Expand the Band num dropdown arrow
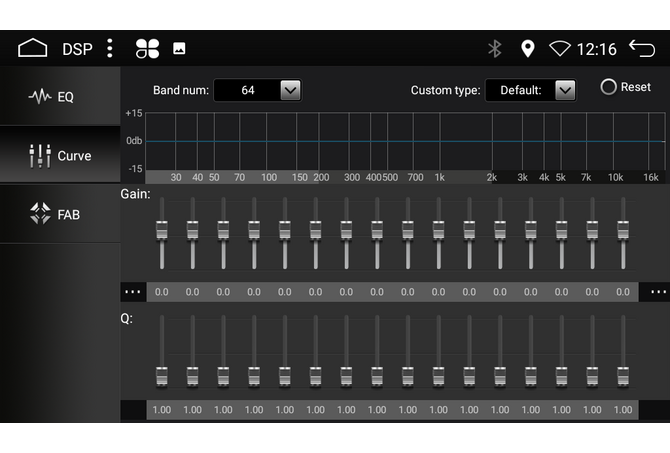Viewport: 670px width, 453px height. click(x=290, y=90)
